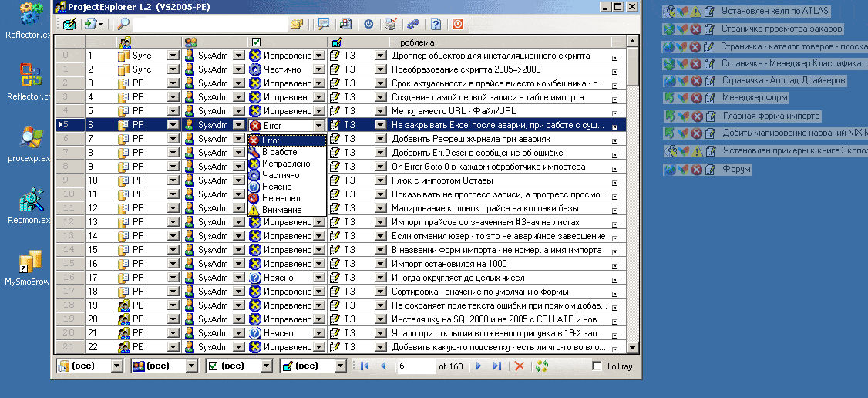The width and height of the screenshot is (868, 398).
Task: Click the blue power circle toolbar icon
Action: click(x=368, y=25)
